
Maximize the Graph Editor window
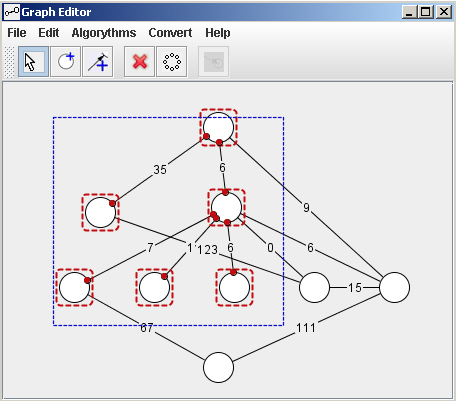point(426,12)
